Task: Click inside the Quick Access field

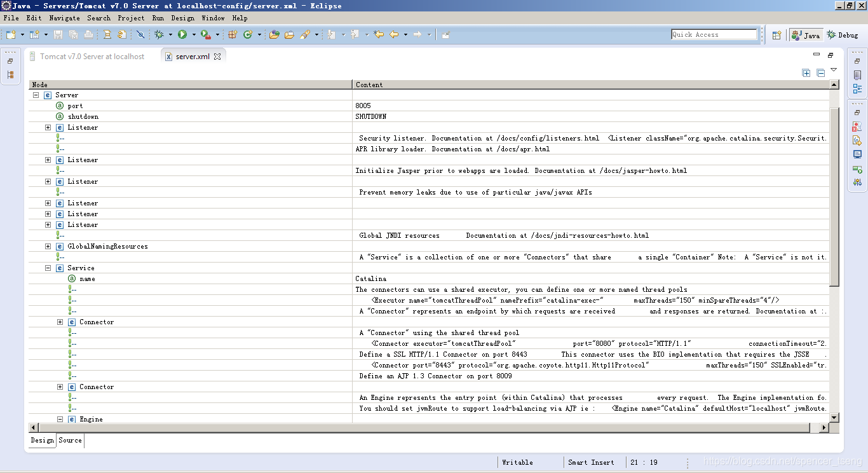Action: pos(714,34)
